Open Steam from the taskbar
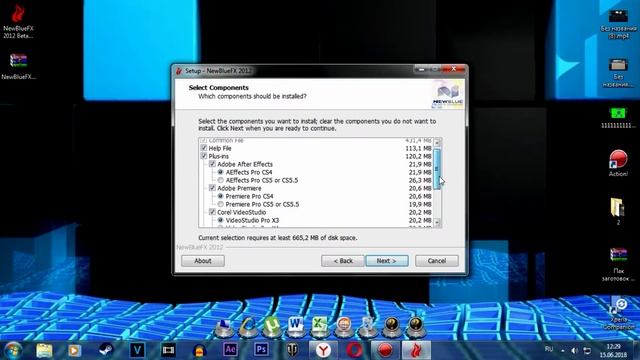This screenshot has height=360, width=640. click(106, 350)
